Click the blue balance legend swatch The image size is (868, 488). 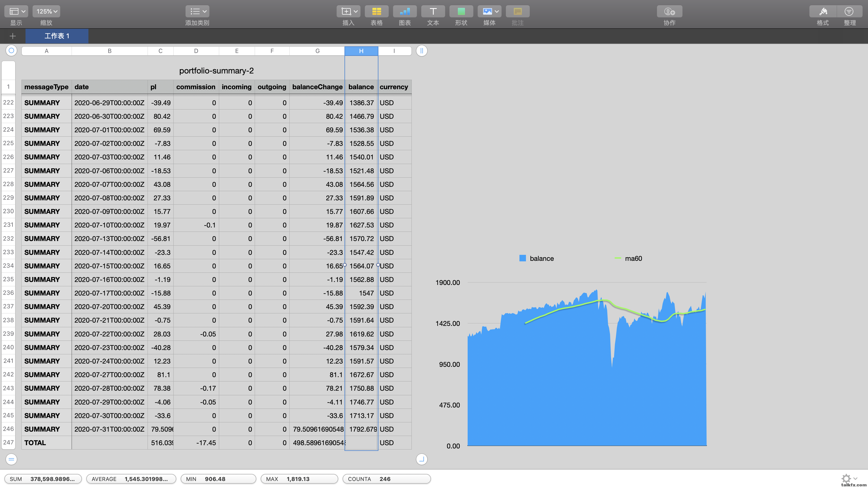(x=523, y=258)
